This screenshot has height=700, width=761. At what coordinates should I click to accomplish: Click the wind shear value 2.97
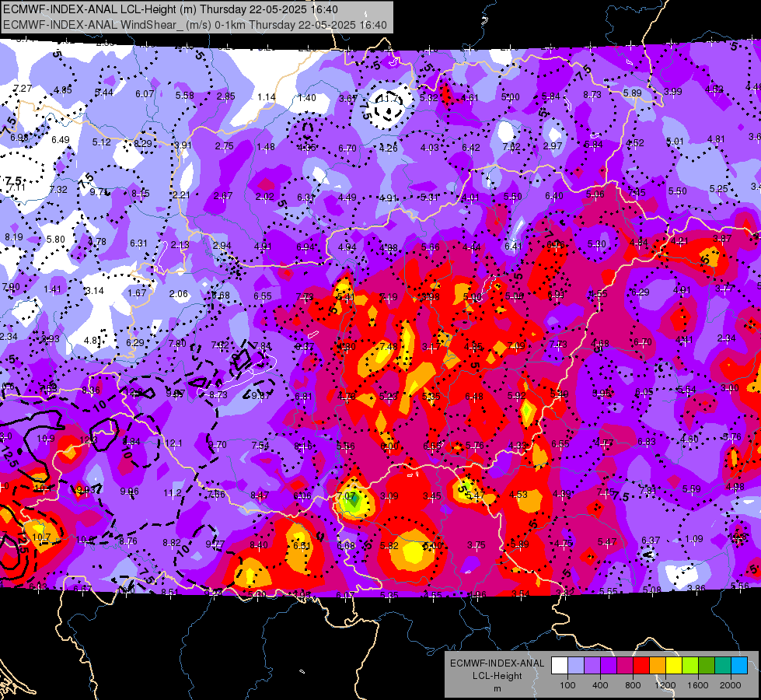click(x=553, y=145)
